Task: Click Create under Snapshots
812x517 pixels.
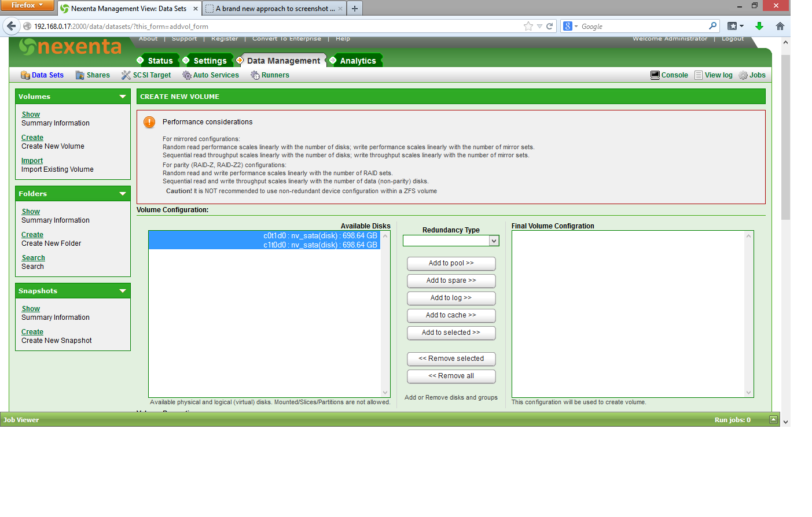Action: pos(32,332)
